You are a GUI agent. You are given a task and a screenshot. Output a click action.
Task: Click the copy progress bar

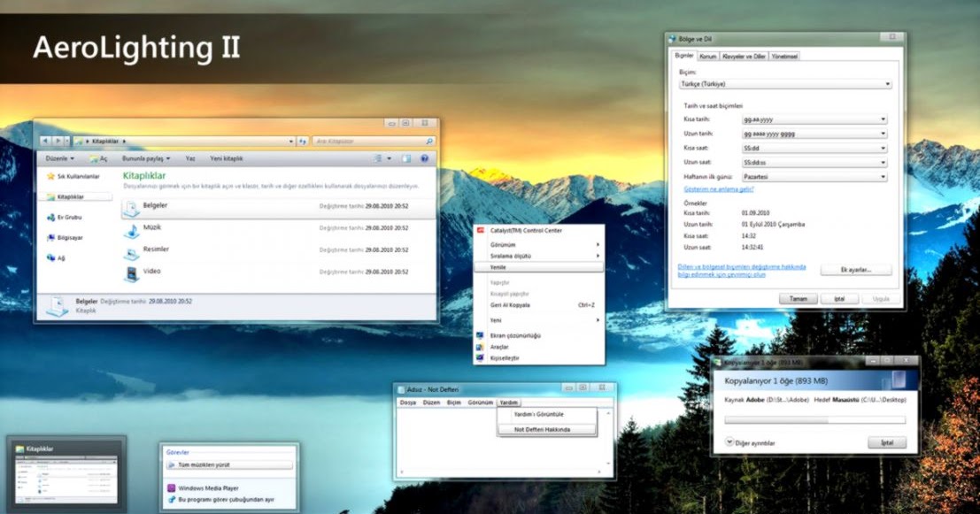pyautogui.click(x=814, y=419)
